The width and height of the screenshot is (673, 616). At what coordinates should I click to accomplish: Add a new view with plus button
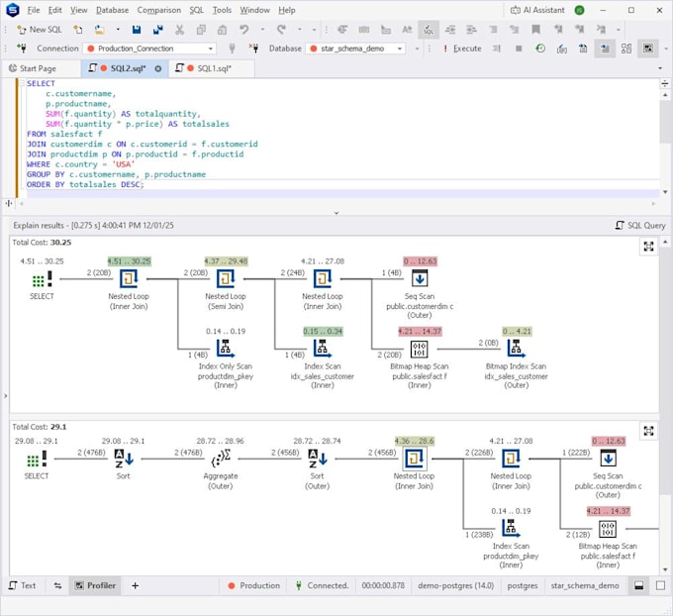tap(135, 585)
